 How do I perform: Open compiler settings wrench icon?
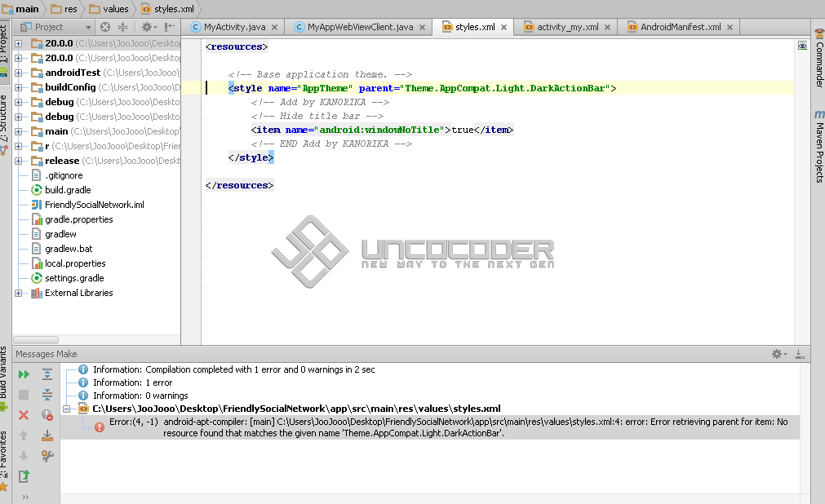click(47, 456)
